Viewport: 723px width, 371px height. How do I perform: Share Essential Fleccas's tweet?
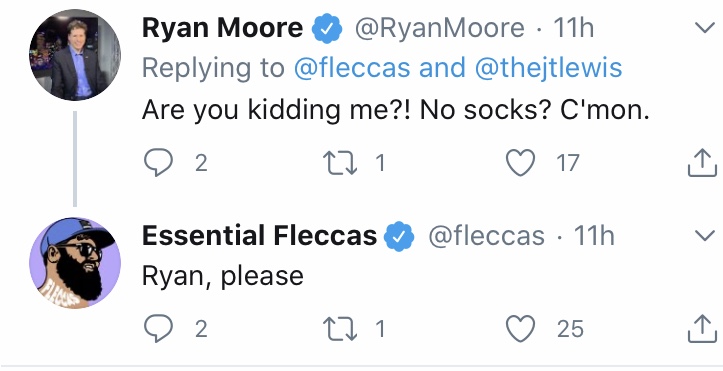point(702,328)
